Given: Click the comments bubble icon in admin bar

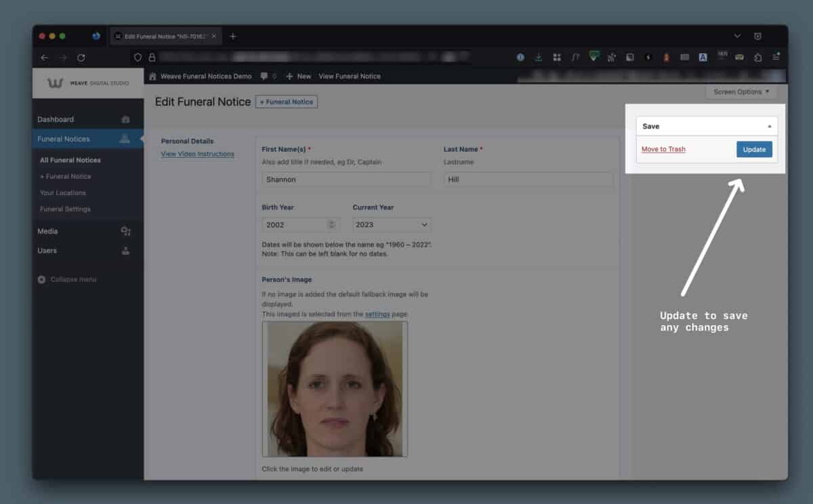Looking at the screenshot, I should 264,77.
